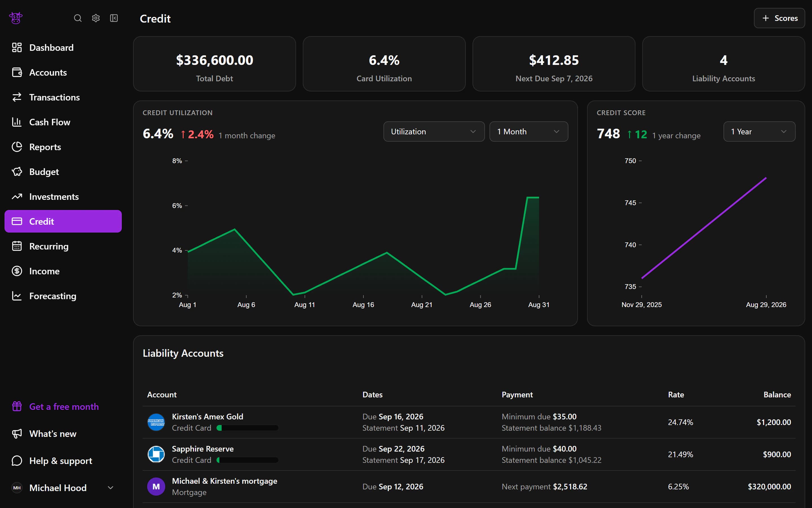Viewport: 812px width, 508px height.
Task: Click the purple credit score trend line
Action: tap(704, 228)
